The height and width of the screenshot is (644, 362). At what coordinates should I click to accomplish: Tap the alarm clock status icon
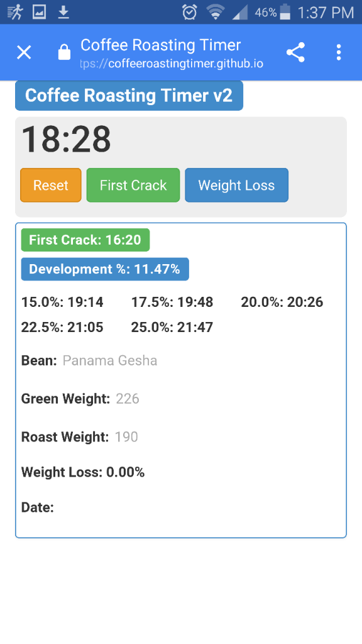(x=190, y=13)
